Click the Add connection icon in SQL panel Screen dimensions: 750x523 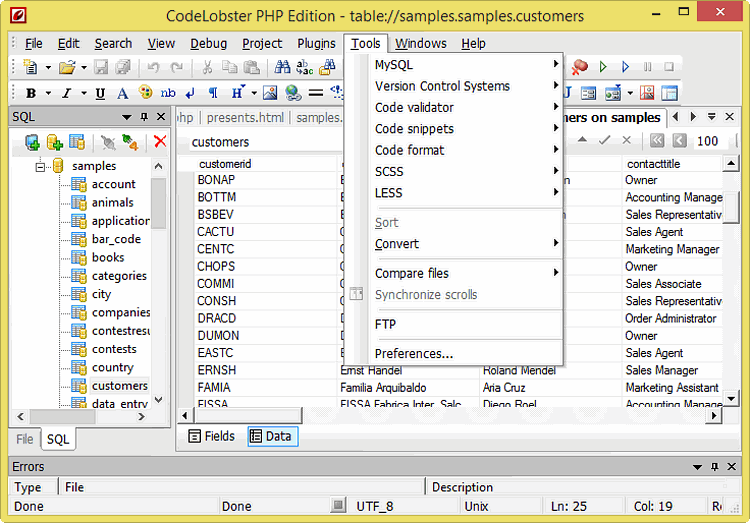[x=32, y=142]
